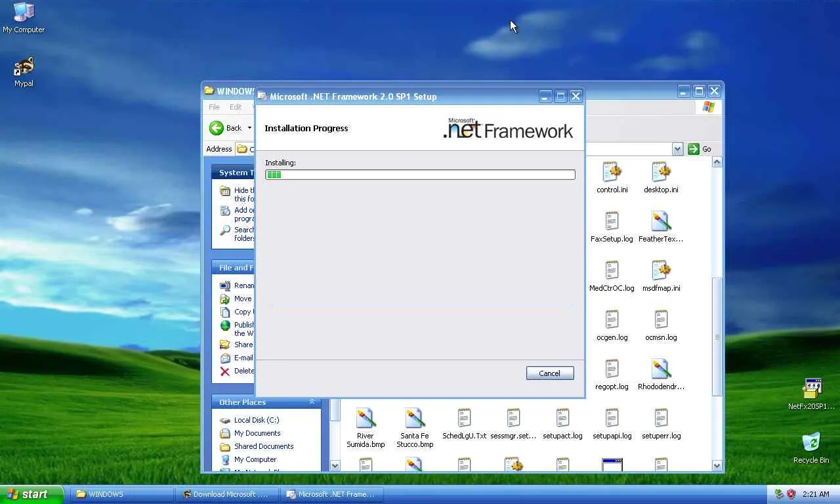Click the Safely Remove Hardware tray icon
The height and width of the screenshot is (504, 840).
tap(779, 494)
